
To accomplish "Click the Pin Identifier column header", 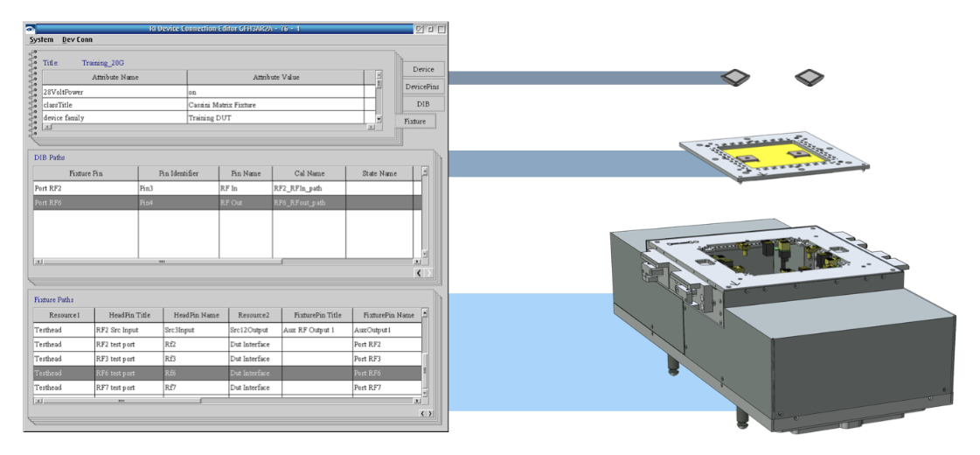I will point(178,173).
